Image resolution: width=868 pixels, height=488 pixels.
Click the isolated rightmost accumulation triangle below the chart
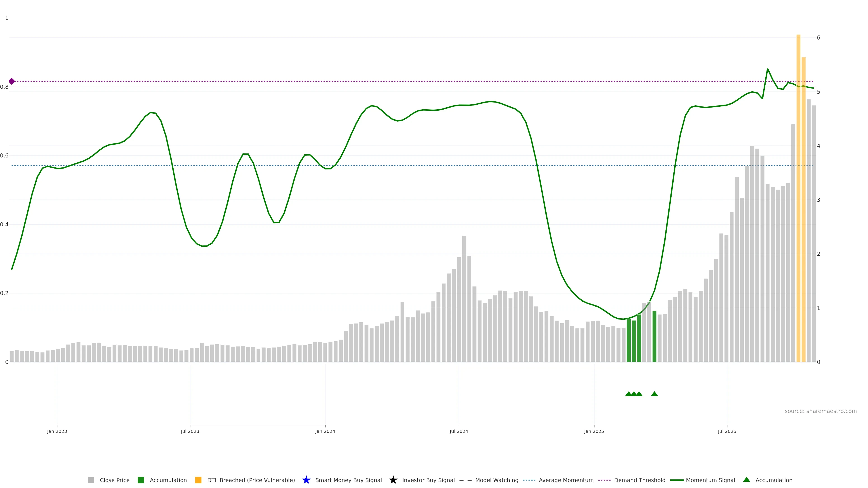(x=654, y=394)
